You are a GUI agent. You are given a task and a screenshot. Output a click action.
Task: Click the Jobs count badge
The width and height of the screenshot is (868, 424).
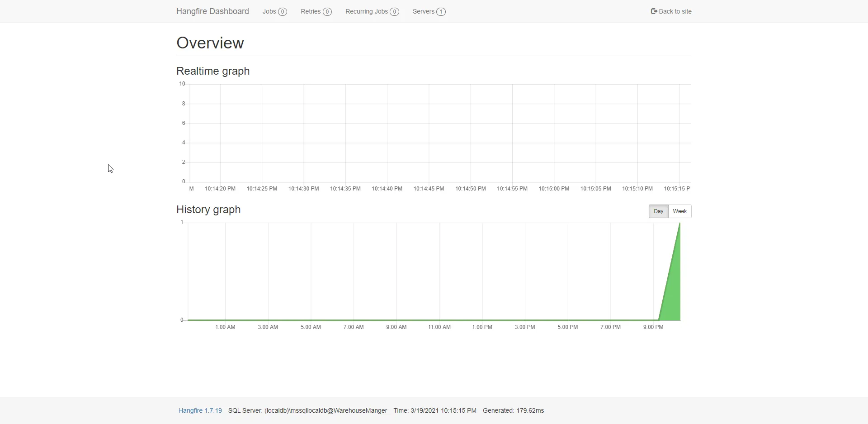tap(283, 12)
